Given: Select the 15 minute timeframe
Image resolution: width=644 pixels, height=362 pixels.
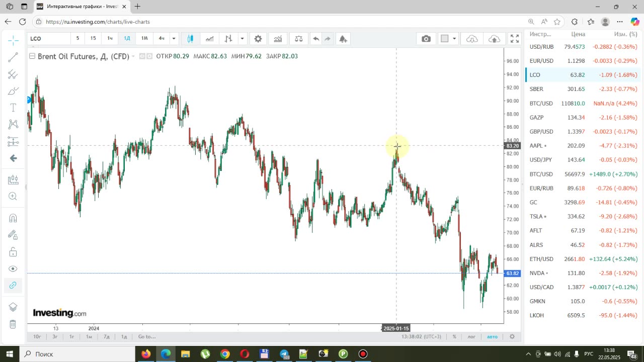Looking at the screenshot, I should coord(93,38).
